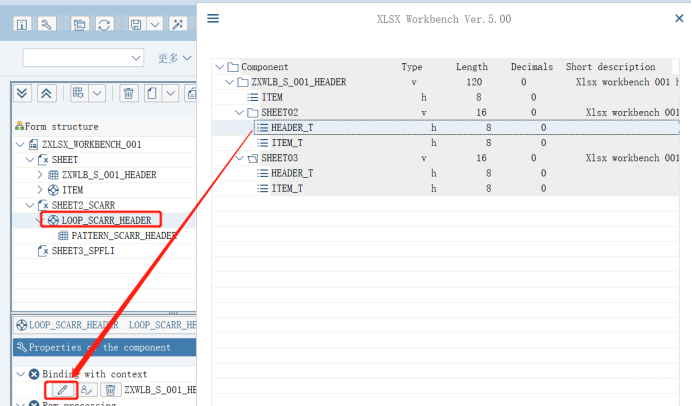Click the pencil edit binding icon

pyautogui.click(x=62, y=390)
